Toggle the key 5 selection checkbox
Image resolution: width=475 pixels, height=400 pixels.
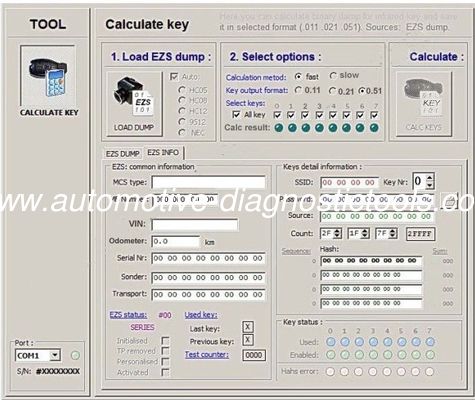click(x=347, y=115)
